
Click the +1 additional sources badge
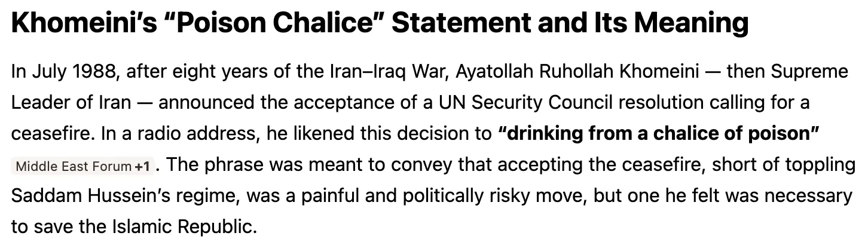(142, 166)
